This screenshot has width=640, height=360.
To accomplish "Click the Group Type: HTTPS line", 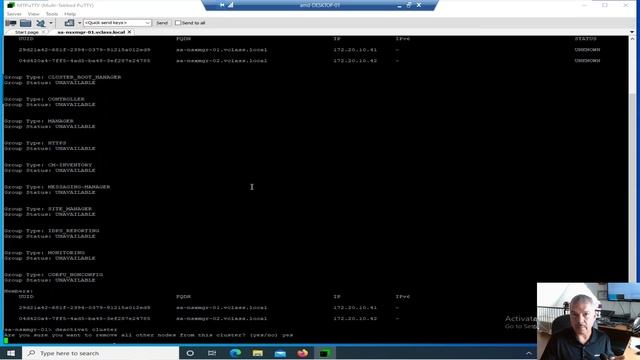I will (x=36, y=143).
